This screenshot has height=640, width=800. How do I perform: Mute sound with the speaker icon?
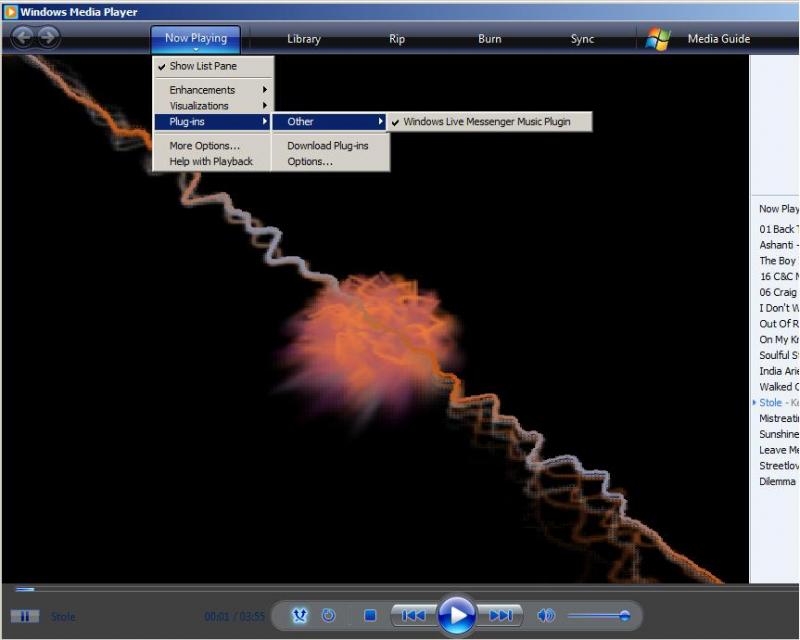click(545, 616)
